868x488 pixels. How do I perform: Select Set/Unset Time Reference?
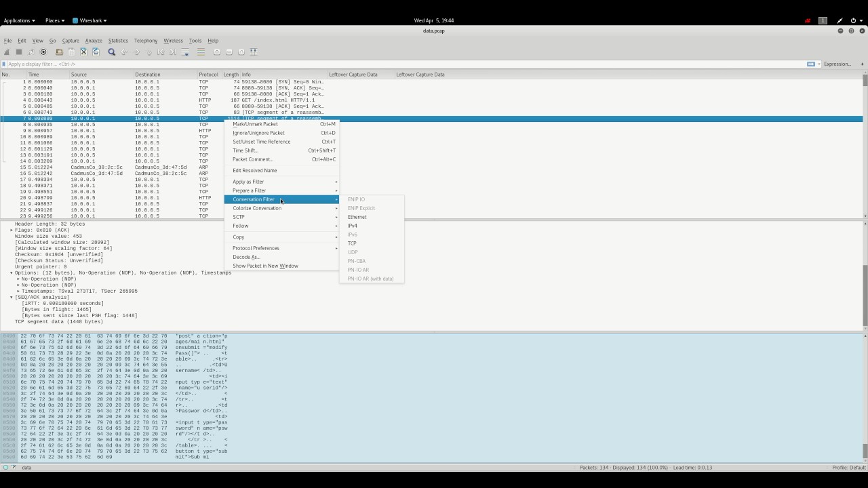[x=281, y=142]
